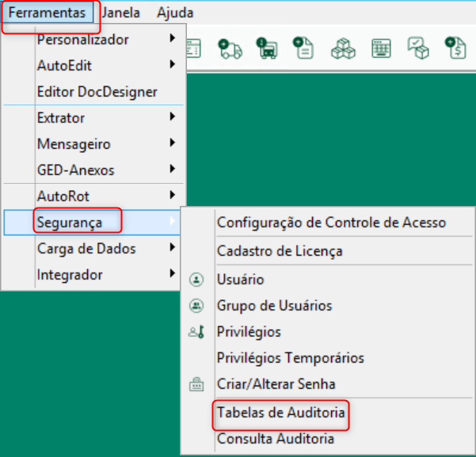Click the checked box package toolbar icon
This screenshot has height=457, width=476.
[418, 48]
